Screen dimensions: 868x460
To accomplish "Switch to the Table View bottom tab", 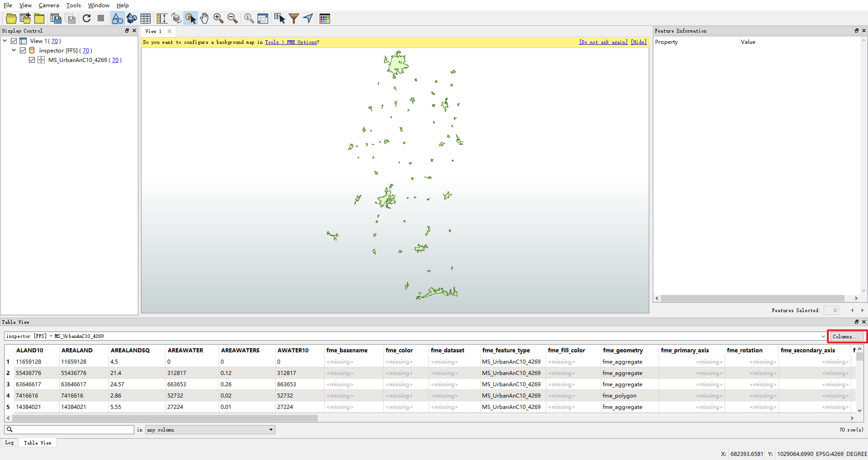I will pyautogui.click(x=38, y=443).
